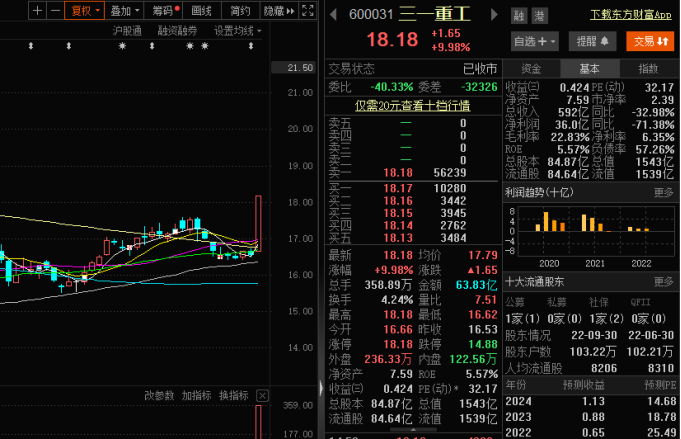The width and height of the screenshot is (681, 439).
Task: Expand quote panel bottom arrow
Action: click(x=413, y=430)
